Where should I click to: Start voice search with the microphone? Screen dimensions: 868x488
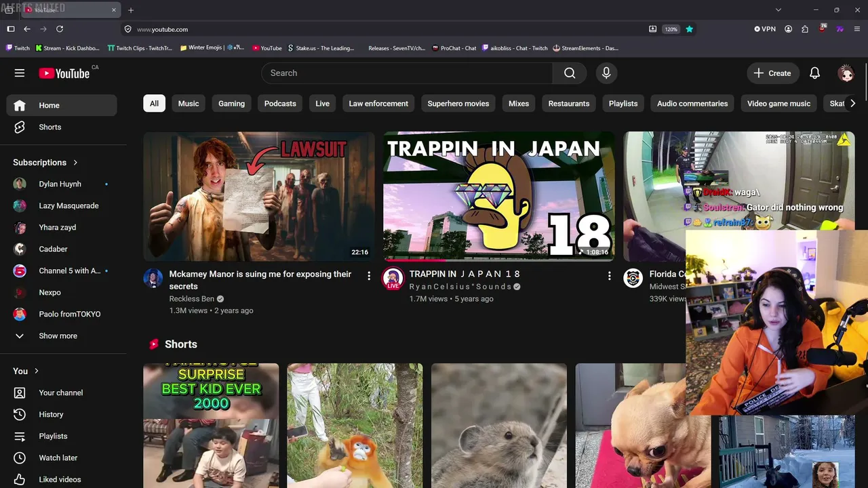(606, 73)
